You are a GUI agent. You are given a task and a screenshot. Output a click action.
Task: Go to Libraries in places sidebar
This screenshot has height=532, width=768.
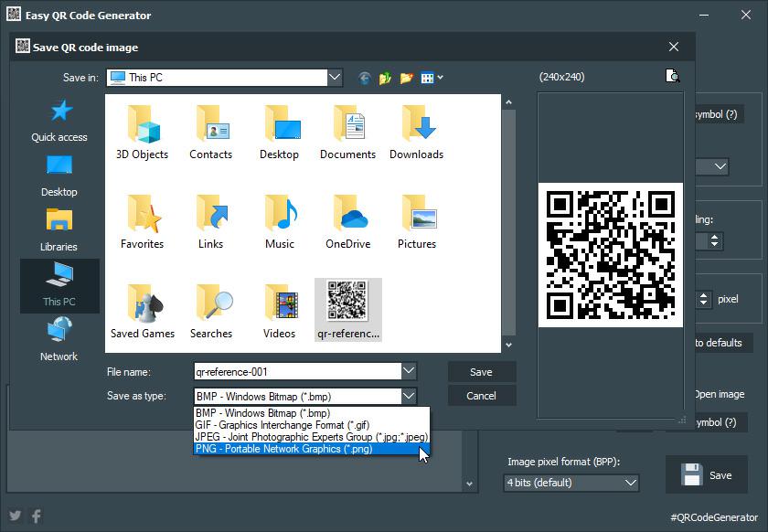59,230
